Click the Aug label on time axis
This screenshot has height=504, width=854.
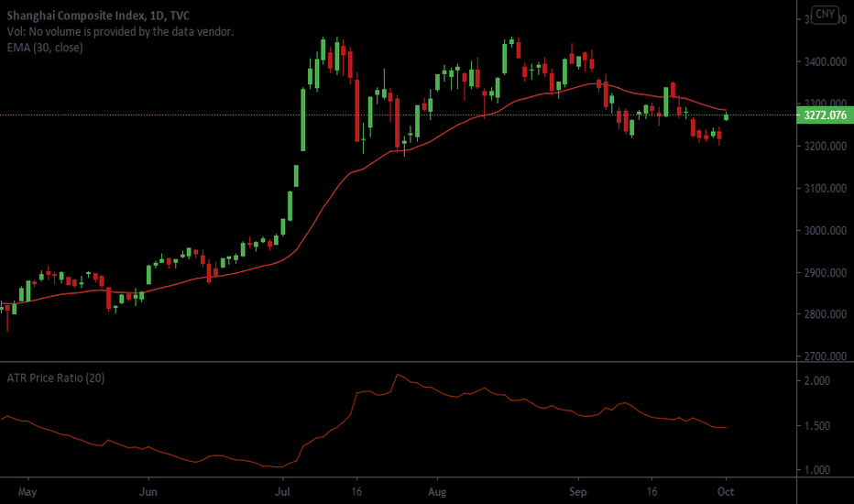tap(437, 492)
